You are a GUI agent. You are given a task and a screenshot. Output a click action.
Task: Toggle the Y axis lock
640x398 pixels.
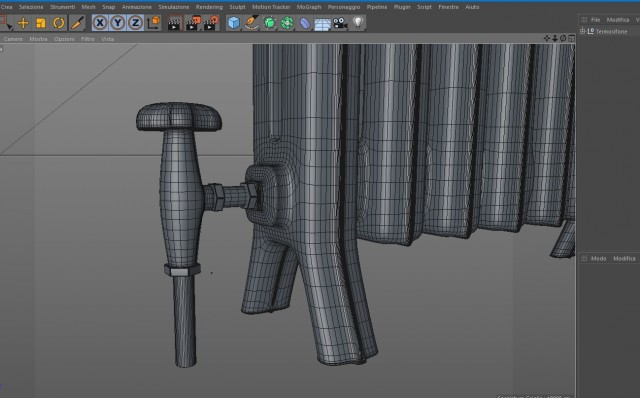click(118, 23)
